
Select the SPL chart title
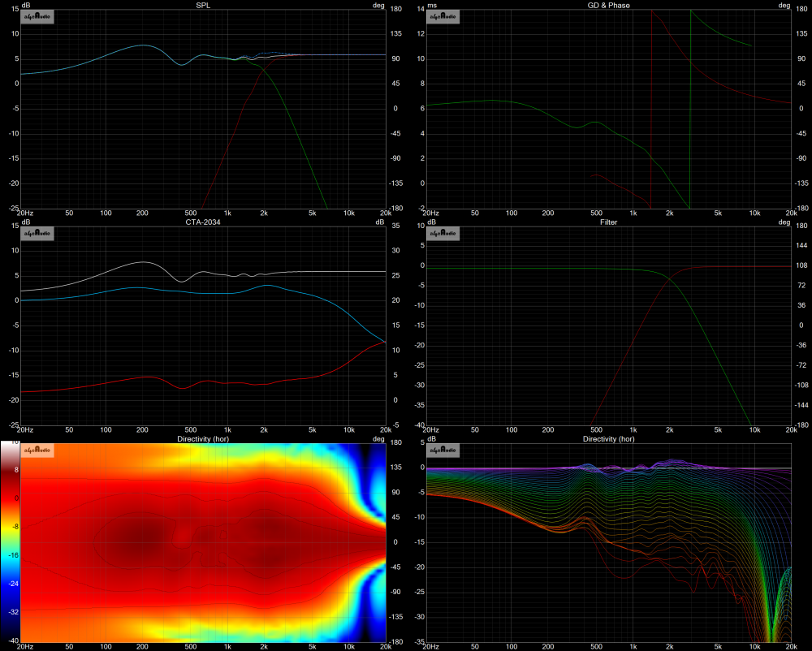(203, 5)
